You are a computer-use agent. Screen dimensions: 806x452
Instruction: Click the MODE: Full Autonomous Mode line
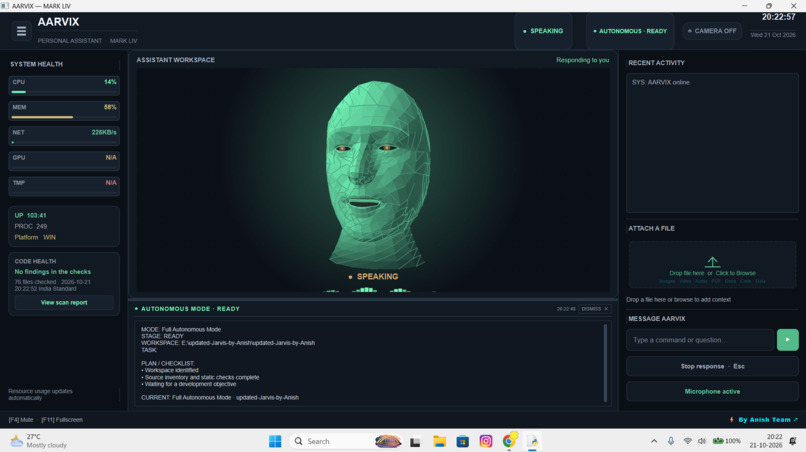click(x=181, y=330)
